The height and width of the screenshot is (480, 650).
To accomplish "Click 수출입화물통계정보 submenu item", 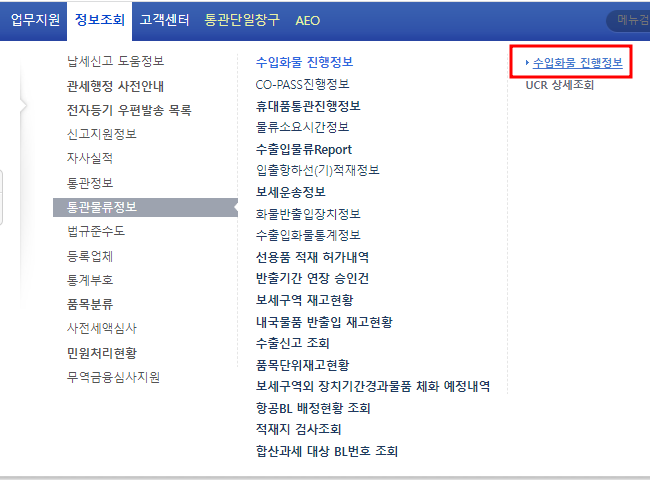I will tap(308, 235).
